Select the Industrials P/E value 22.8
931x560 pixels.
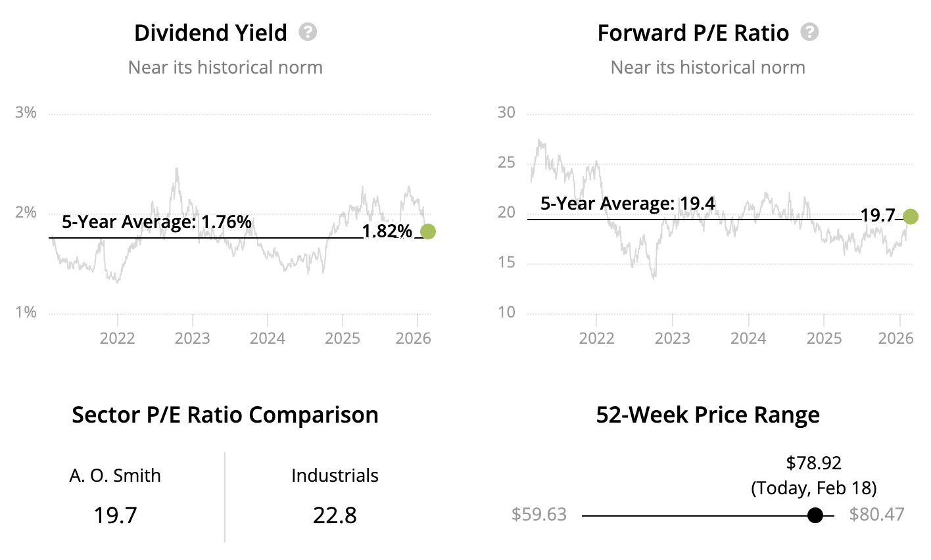tap(335, 515)
